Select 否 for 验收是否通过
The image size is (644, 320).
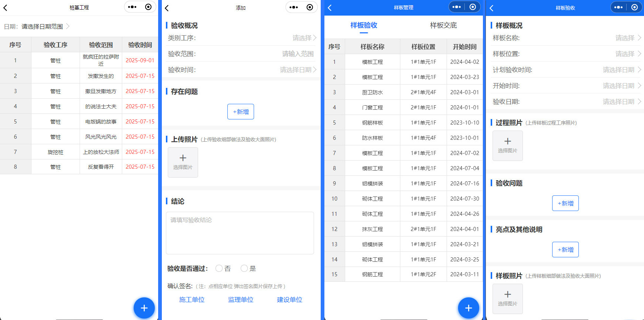click(219, 268)
